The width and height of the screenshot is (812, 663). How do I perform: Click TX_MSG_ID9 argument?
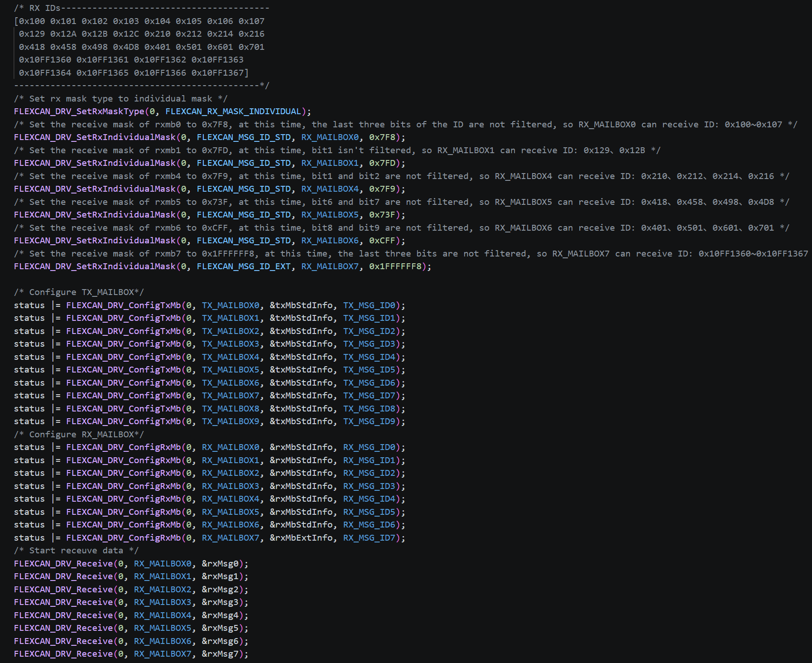tap(369, 421)
